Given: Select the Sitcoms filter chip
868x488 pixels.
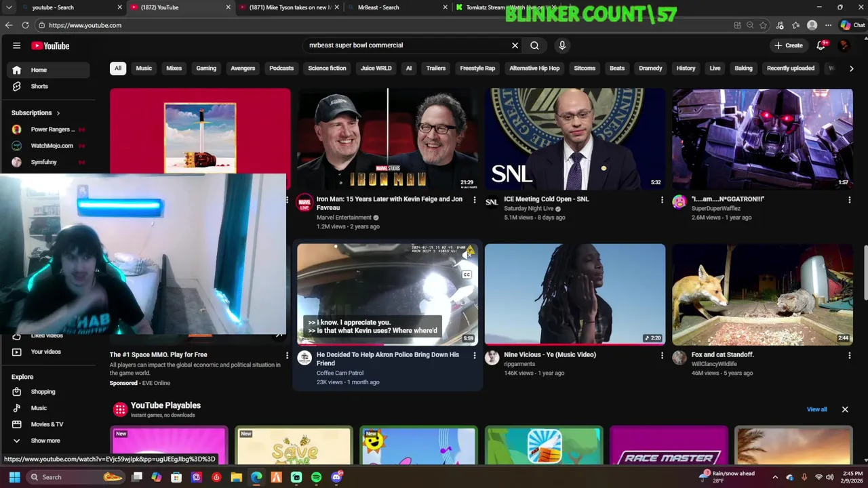Looking at the screenshot, I should pos(585,68).
